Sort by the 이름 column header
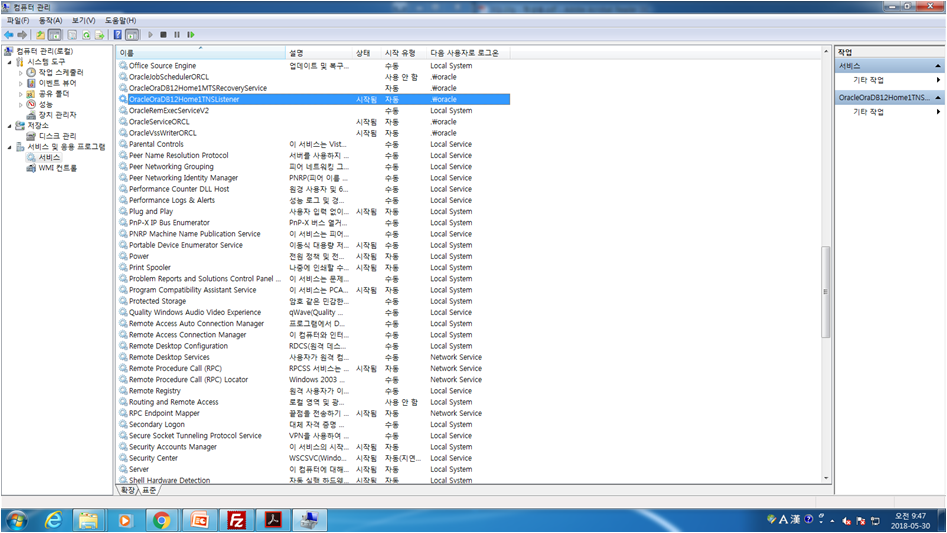947x533 pixels. click(201, 53)
